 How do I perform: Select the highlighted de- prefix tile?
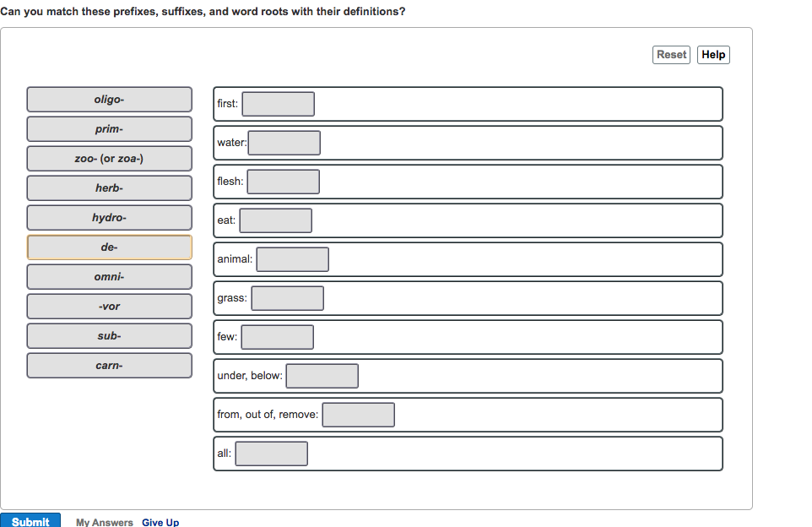pos(109,247)
